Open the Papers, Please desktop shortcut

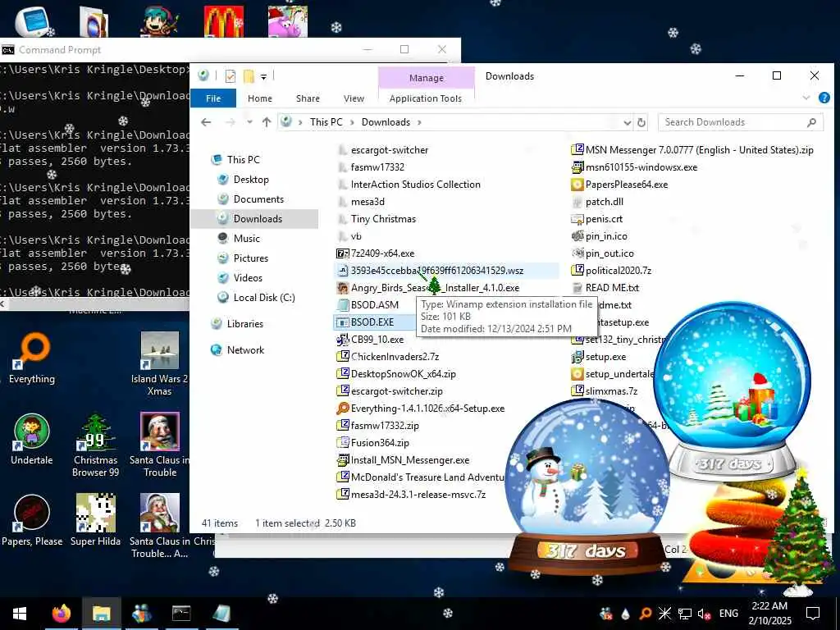pos(32,520)
